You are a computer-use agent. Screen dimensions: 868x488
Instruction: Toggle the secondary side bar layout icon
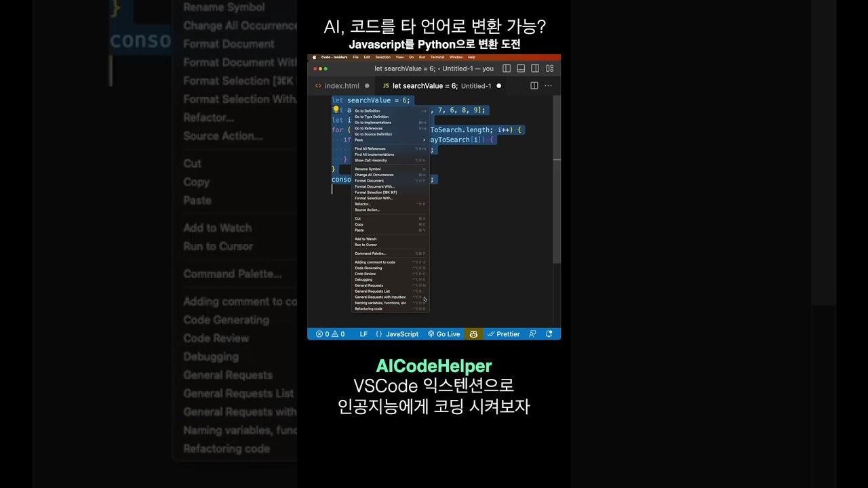(x=535, y=68)
